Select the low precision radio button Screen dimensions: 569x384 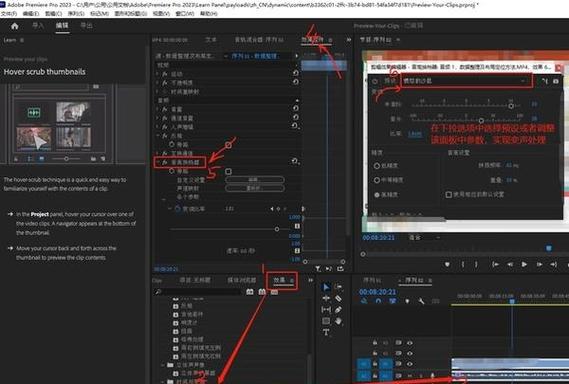click(x=377, y=166)
